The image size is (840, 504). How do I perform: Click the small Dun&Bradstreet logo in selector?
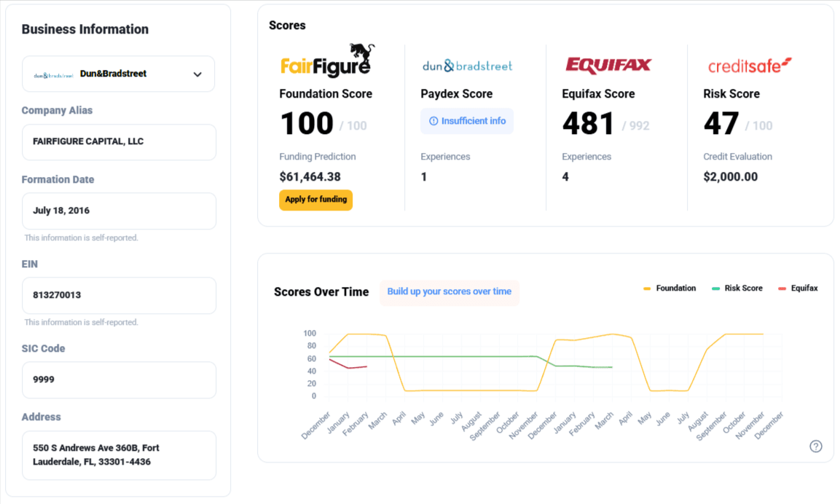pos(53,75)
